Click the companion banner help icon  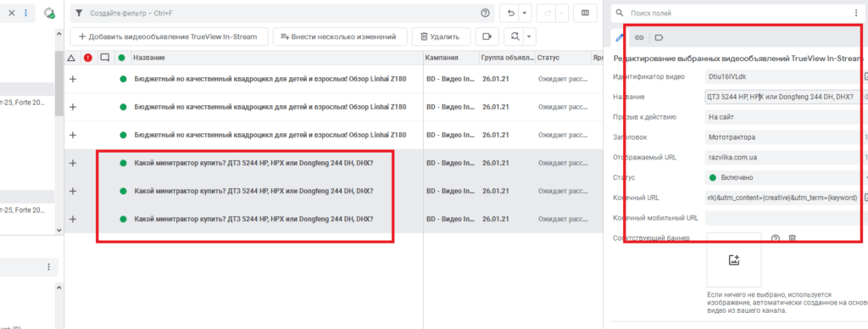click(x=776, y=238)
